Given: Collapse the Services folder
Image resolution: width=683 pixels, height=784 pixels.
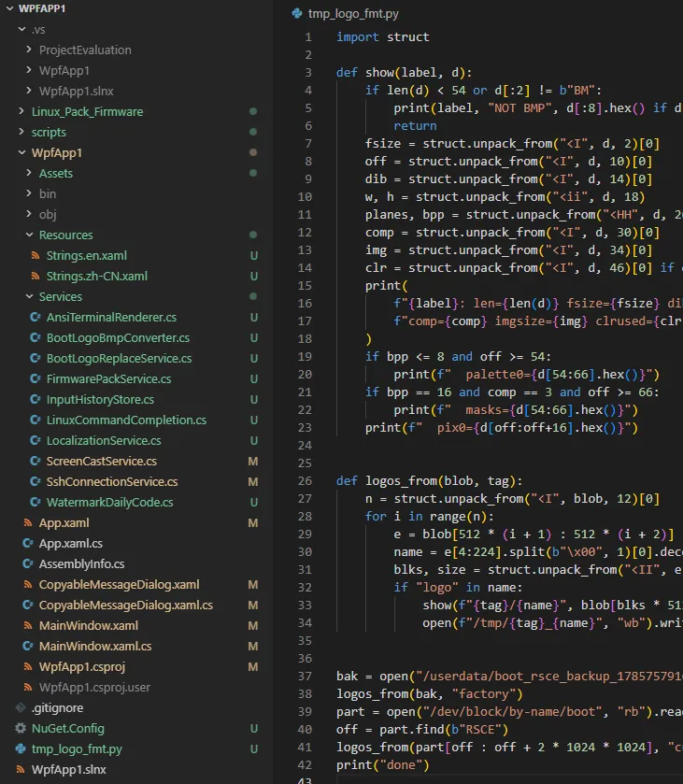Looking at the screenshot, I should [x=29, y=296].
